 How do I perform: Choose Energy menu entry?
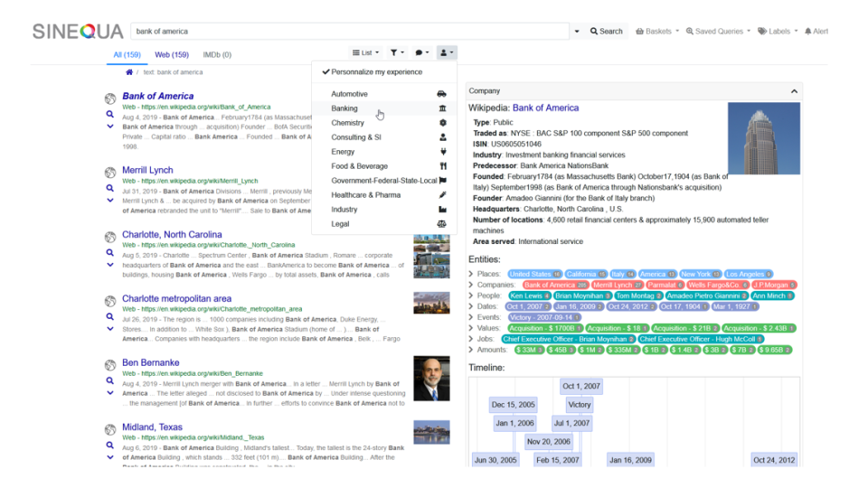point(384,152)
